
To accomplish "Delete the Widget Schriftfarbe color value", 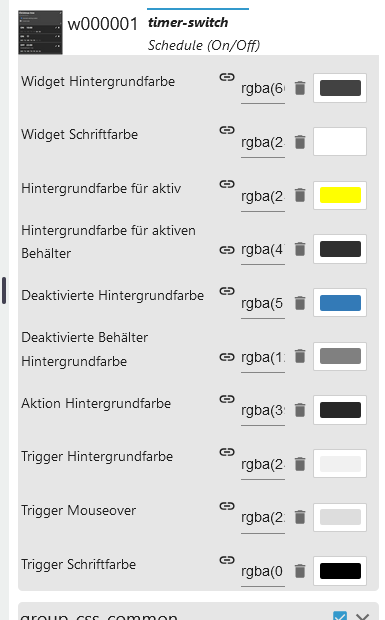I will coord(300,142).
